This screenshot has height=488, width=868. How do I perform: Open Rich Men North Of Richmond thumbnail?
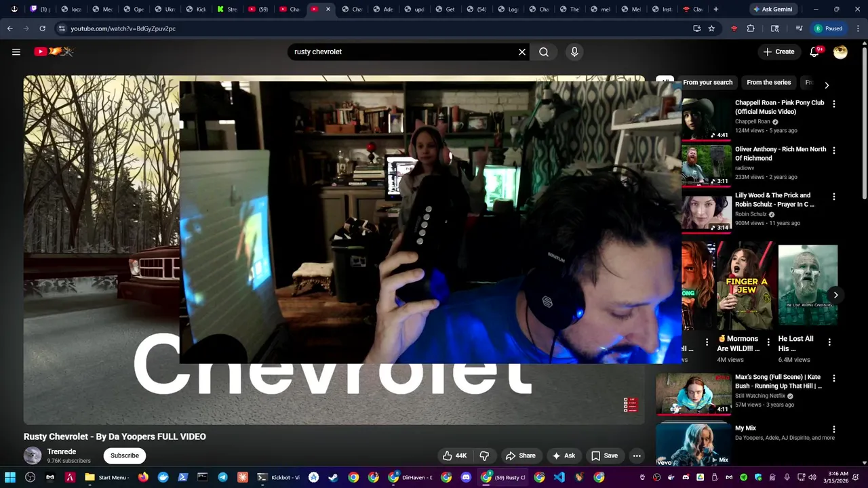coord(706,165)
